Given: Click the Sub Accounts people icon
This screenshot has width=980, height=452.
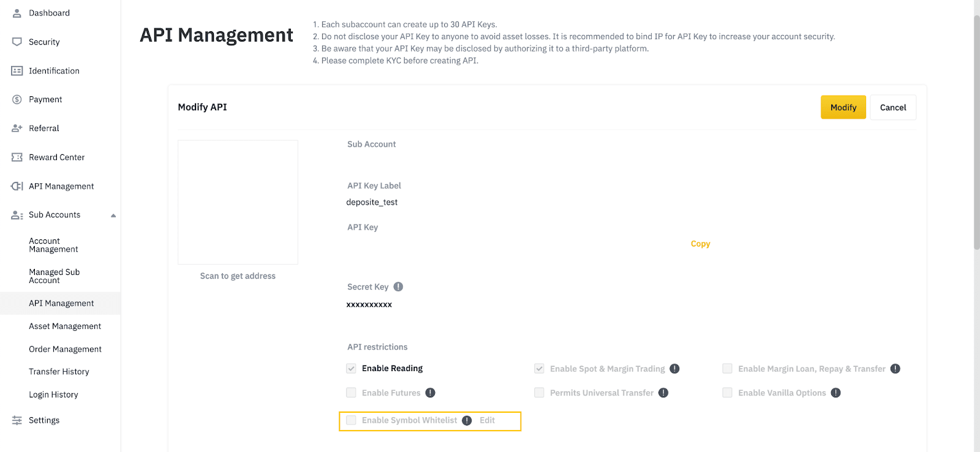Looking at the screenshot, I should pyautogui.click(x=17, y=215).
